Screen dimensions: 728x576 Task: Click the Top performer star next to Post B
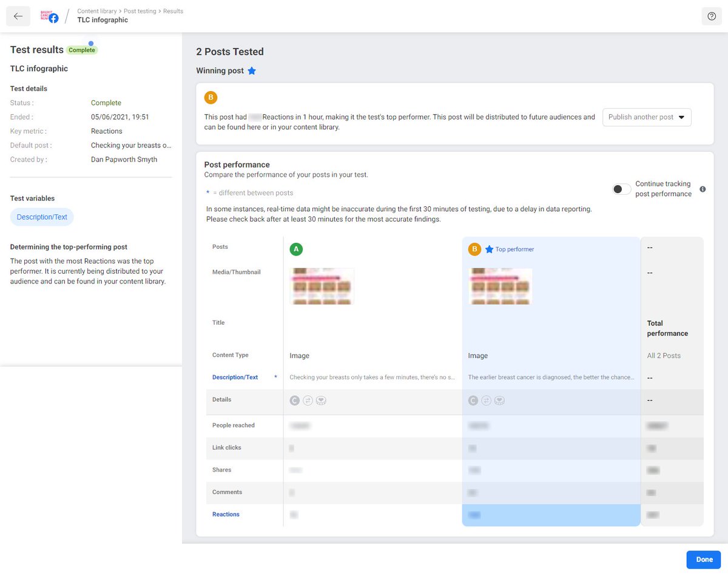pyautogui.click(x=489, y=249)
